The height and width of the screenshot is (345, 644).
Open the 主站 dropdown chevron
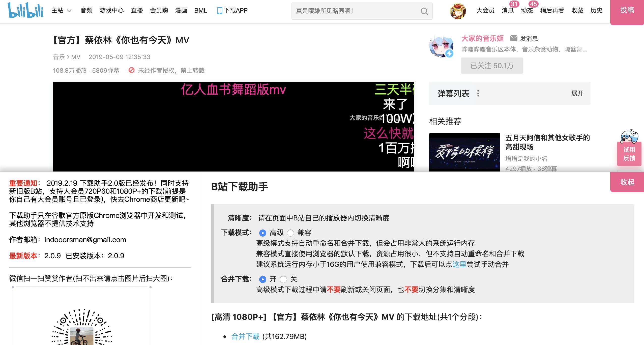click(x=69, y=11)
